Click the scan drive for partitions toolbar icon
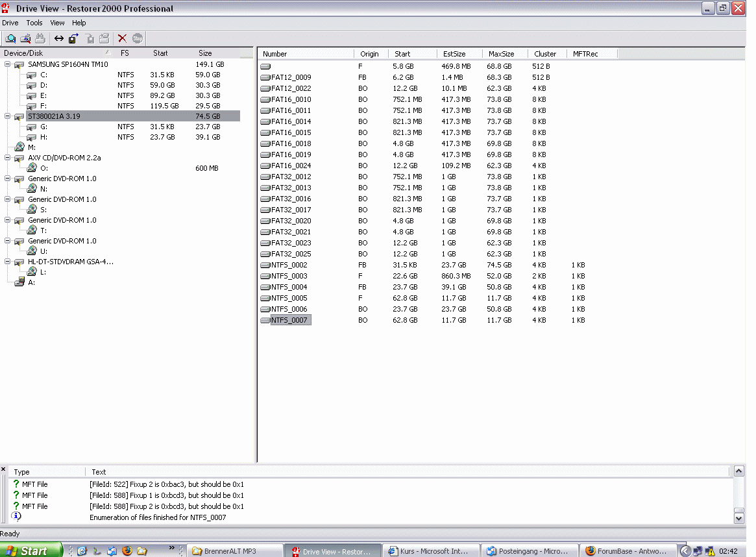The height and width of the screenshot is (557, 756). [x=25, y=38]
